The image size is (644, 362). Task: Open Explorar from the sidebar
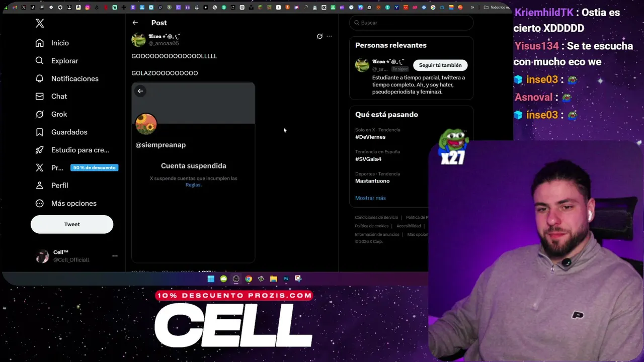pos(57,61)
